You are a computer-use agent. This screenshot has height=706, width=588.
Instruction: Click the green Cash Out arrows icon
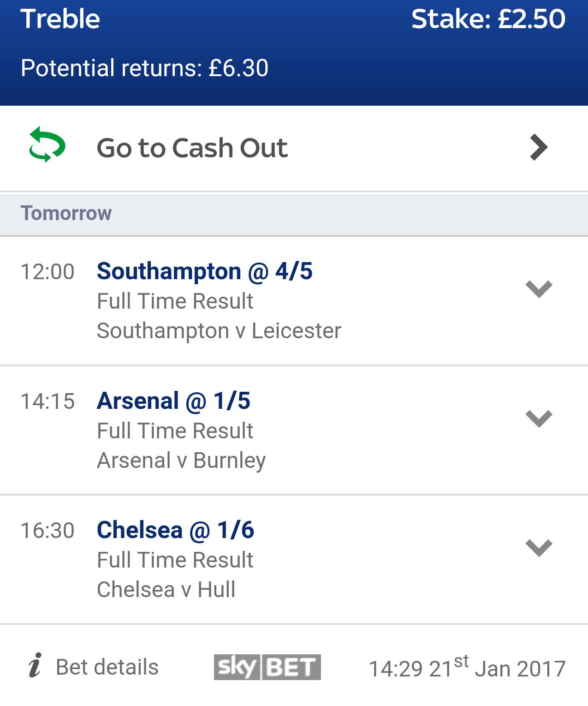(x=47, y=145)
